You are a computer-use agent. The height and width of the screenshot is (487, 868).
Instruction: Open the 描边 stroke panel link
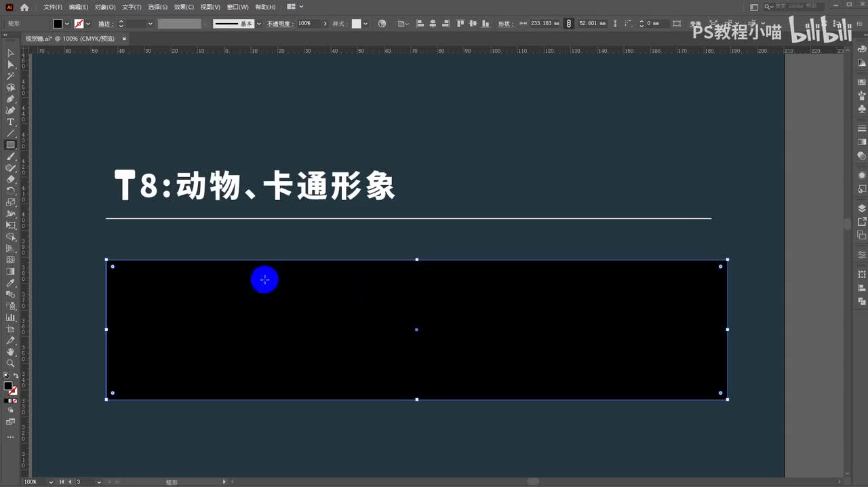(104, 24)
